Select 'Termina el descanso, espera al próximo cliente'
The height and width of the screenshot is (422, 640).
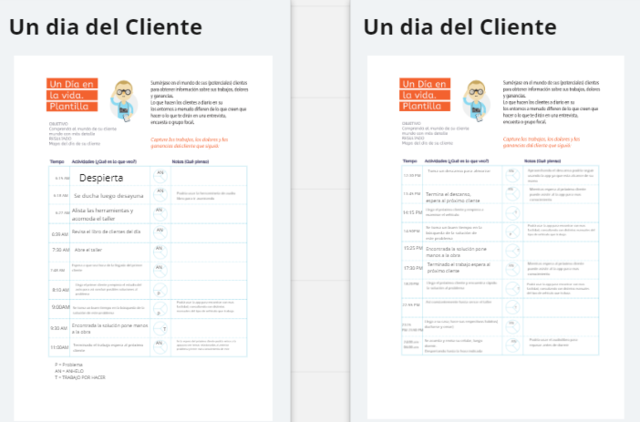(x=453, y=197)
